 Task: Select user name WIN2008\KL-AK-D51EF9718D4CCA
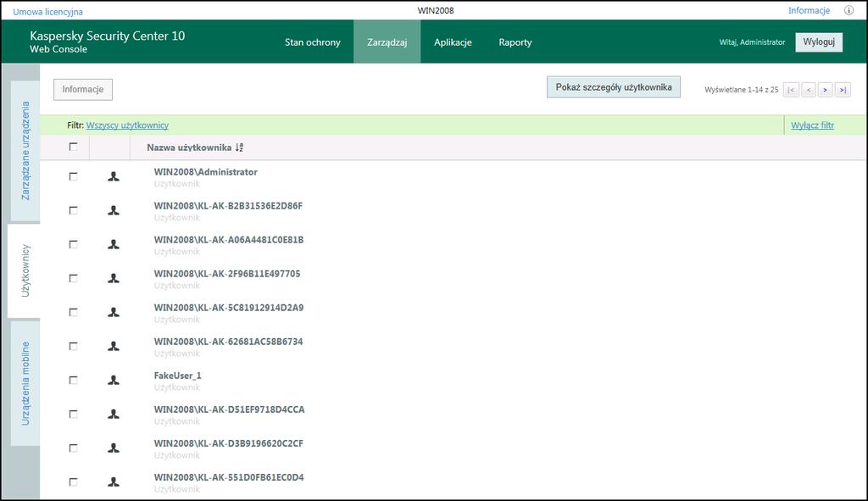[229, 409]
